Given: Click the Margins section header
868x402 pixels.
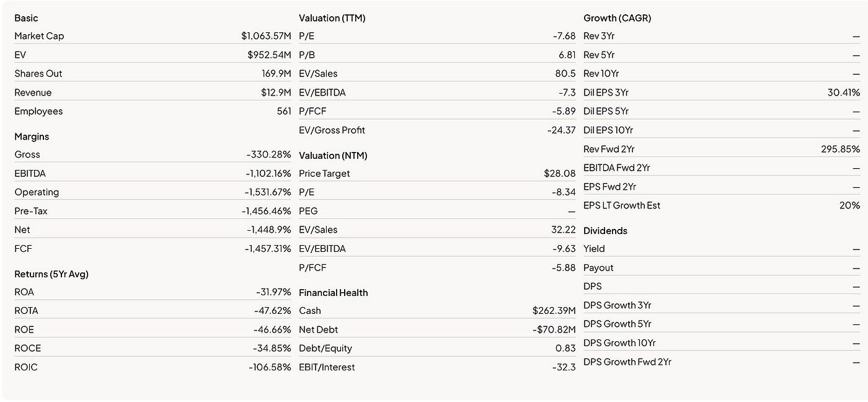Looking at the screenshot, I should pos(32,136).
